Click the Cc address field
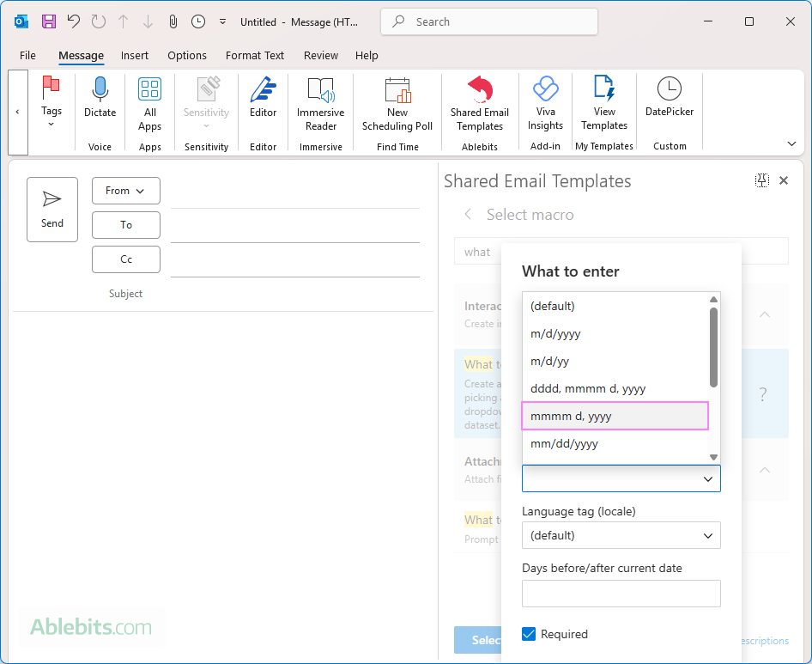The height and width of the screenshot is (664, 812). [x=295, y=262]
